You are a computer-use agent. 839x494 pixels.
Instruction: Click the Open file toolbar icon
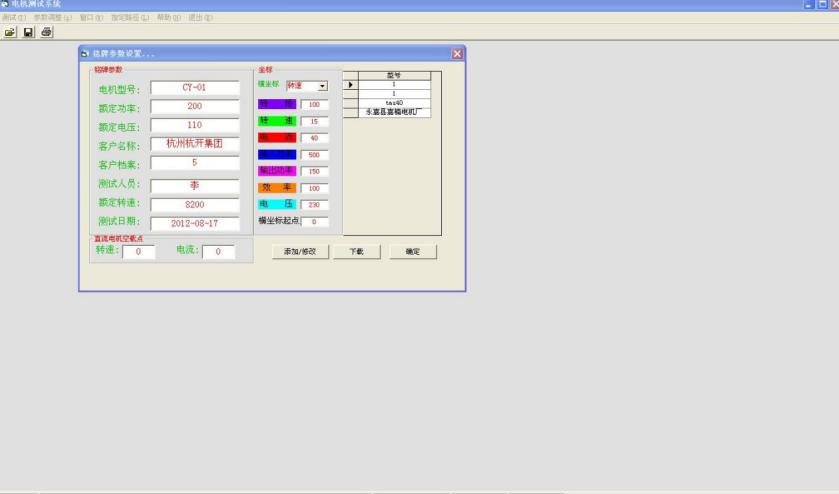[x=10, y=33]
